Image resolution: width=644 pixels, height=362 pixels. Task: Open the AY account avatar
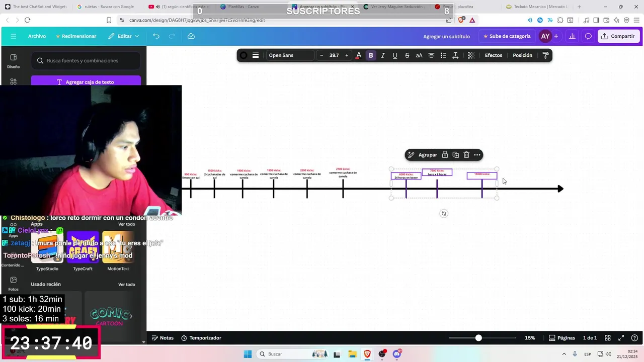(545, 36)
